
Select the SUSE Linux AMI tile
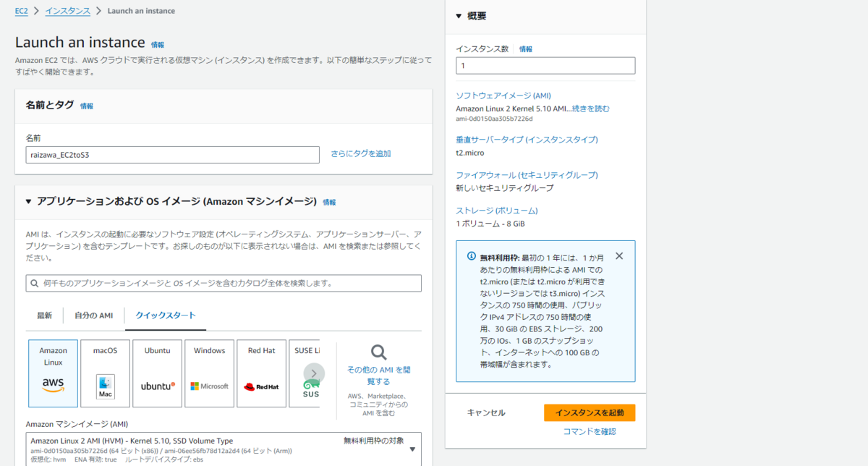point(305,373)
